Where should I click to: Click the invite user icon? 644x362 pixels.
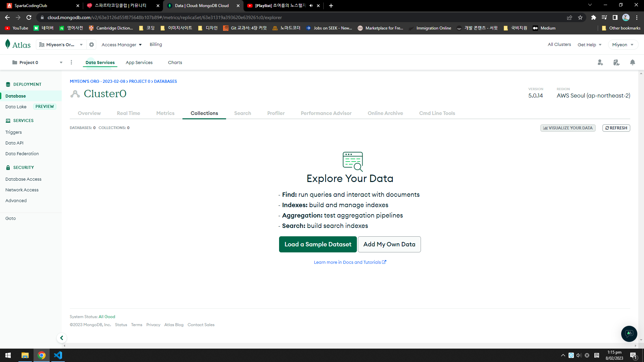600,62
